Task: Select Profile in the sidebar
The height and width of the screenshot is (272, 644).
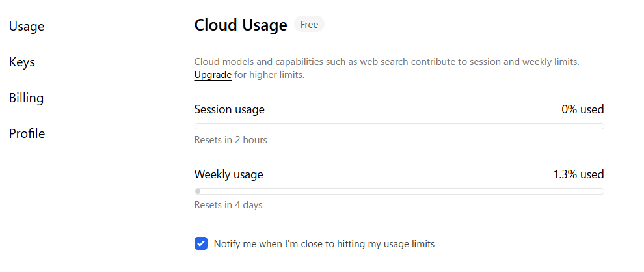Action: pyautogui.click(x=27, y=134)
